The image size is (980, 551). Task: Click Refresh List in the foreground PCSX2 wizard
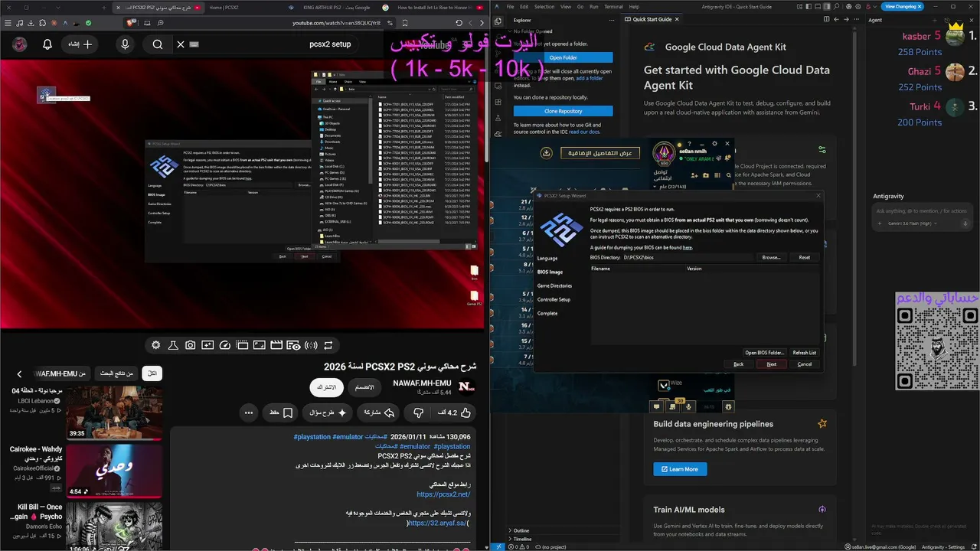point(804,353)
